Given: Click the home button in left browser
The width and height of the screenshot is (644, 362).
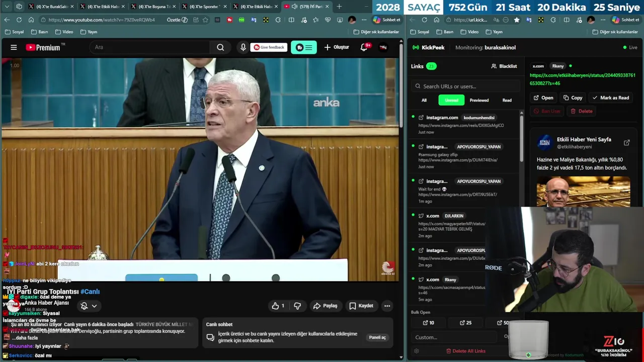Looking at the screenshot, I should [x=31, y=20].
